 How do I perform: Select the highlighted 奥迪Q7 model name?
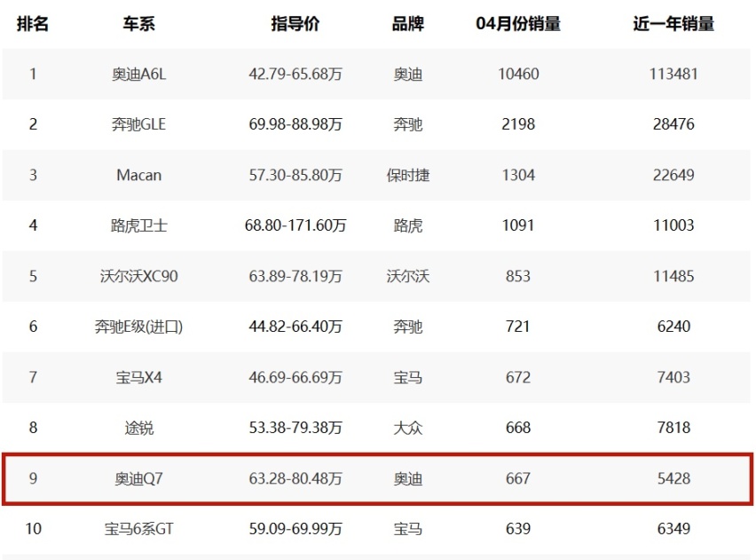(x=138, y=478)
